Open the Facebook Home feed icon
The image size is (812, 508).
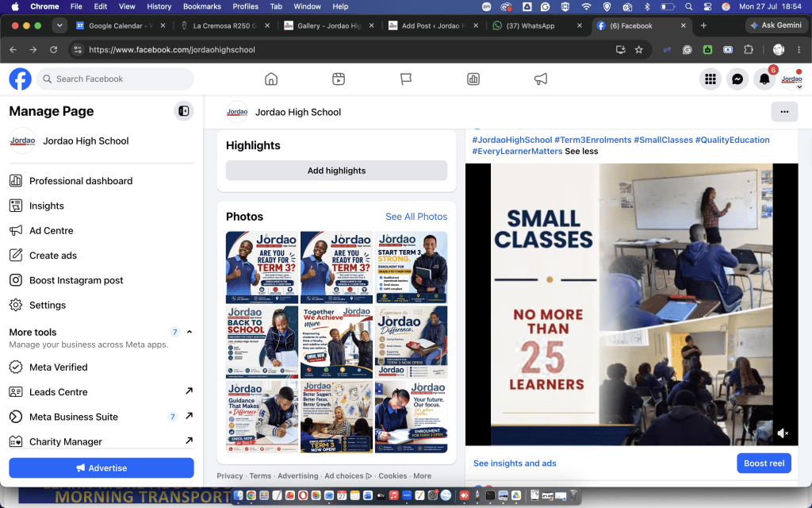click(x=271, y=79)
